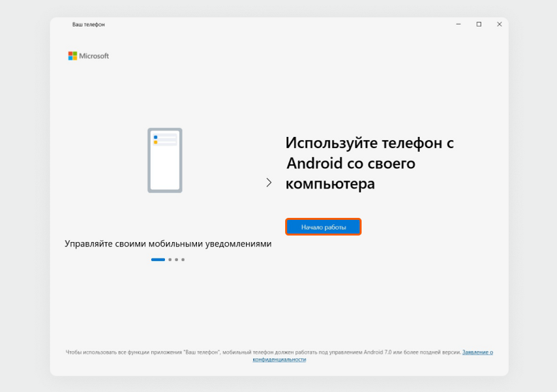557x392 pixels.
Task: Click caption "Управляйте своими мобильными уведомлениями"
Action: point(168,244)
